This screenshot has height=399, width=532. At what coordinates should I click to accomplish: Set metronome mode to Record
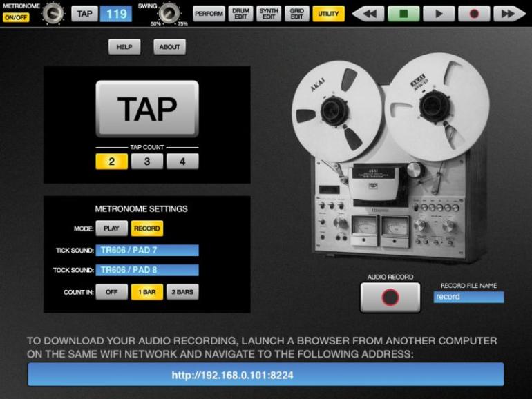[147, 228]
